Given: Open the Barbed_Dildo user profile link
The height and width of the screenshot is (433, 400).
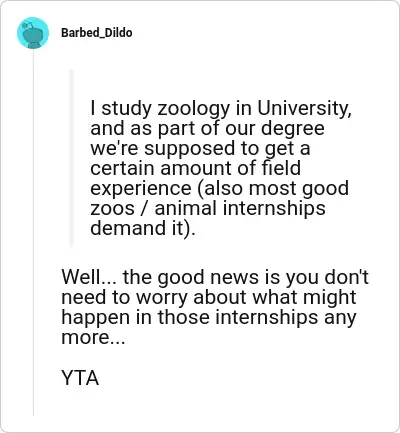Looking at the screenshot, I should 97,33.
